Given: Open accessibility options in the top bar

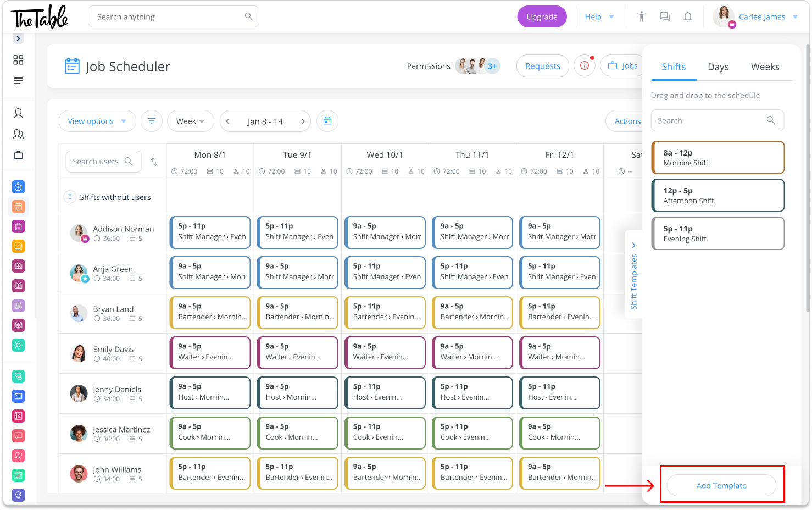Looking at the screenshot, I should tap(641, 16).
